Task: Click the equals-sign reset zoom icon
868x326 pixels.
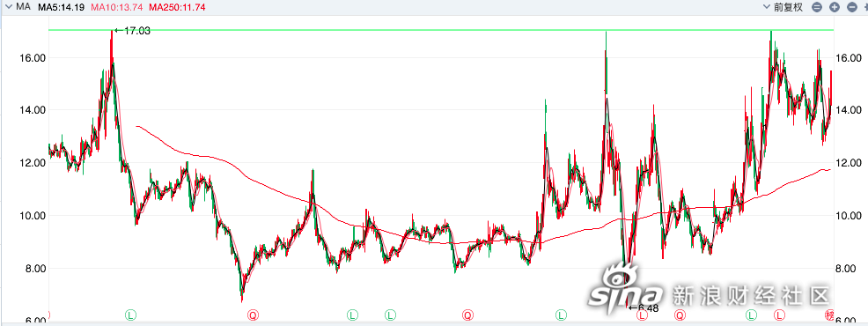Action: click(x=817, y=7)
